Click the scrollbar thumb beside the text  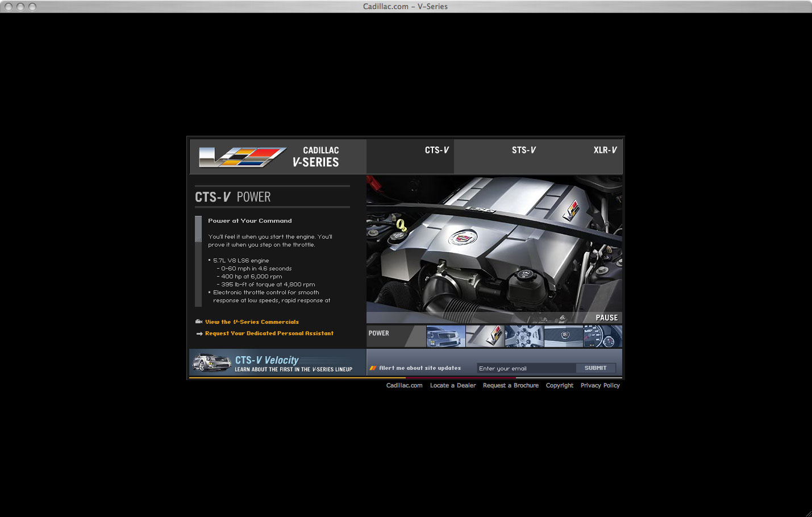[198, 229]
